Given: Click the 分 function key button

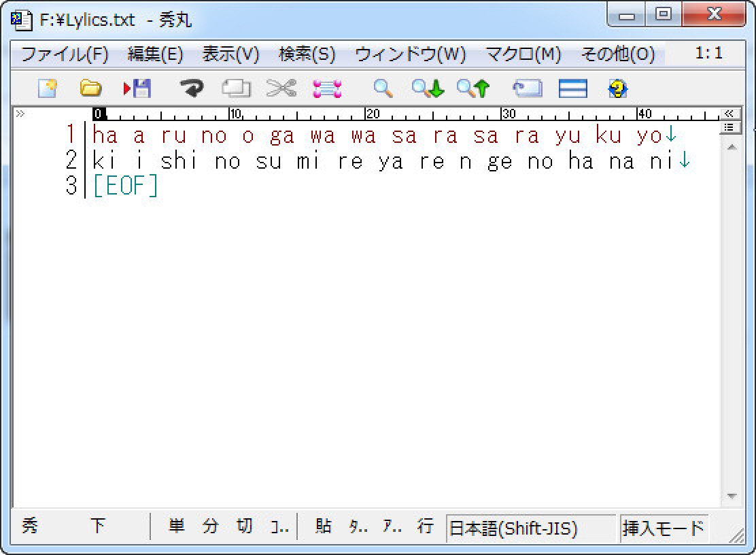Looking at the screenshot, I should [211, 526].
